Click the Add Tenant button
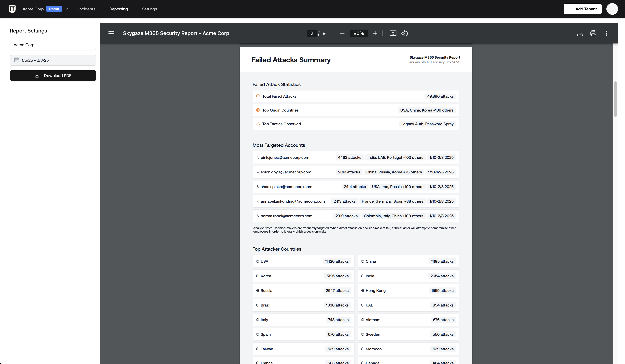The height and width of the screenshot is (364, 625). click(582, 9)
